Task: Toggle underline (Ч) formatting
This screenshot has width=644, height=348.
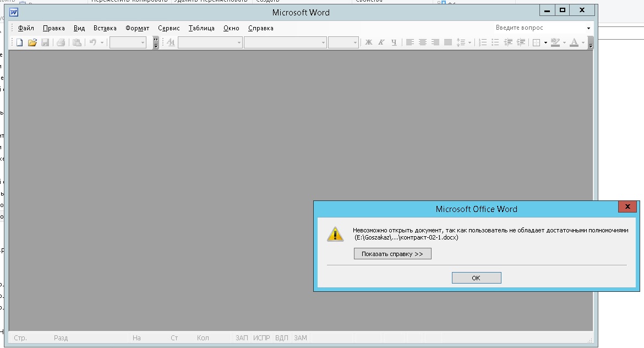Action: coord(394,42)
